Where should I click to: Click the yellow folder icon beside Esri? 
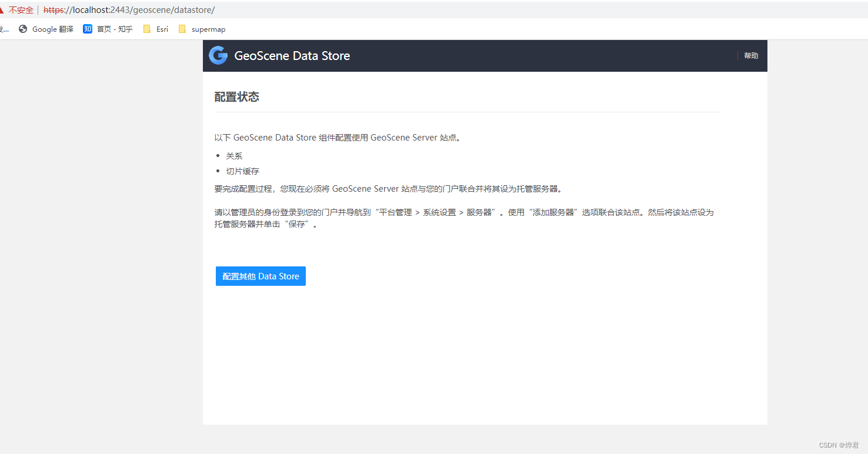[x=147, y=29]
